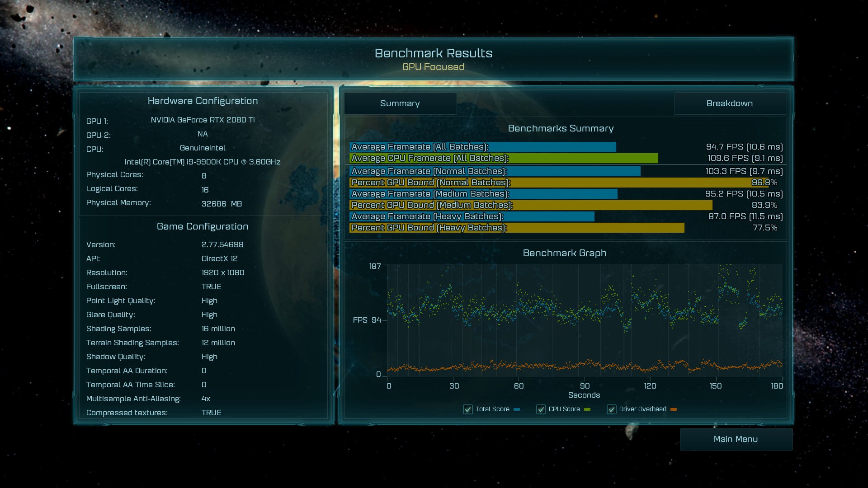The image size is (868, 488).
Task: Return via the Main Menu button
Action: 736,439
